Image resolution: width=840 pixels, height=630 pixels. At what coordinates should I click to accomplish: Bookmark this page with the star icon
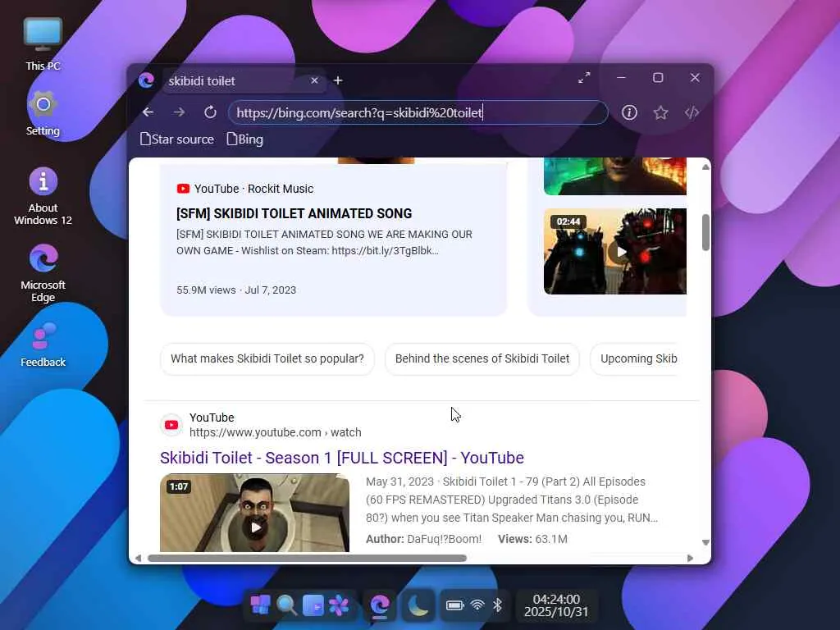coord(660,112)
